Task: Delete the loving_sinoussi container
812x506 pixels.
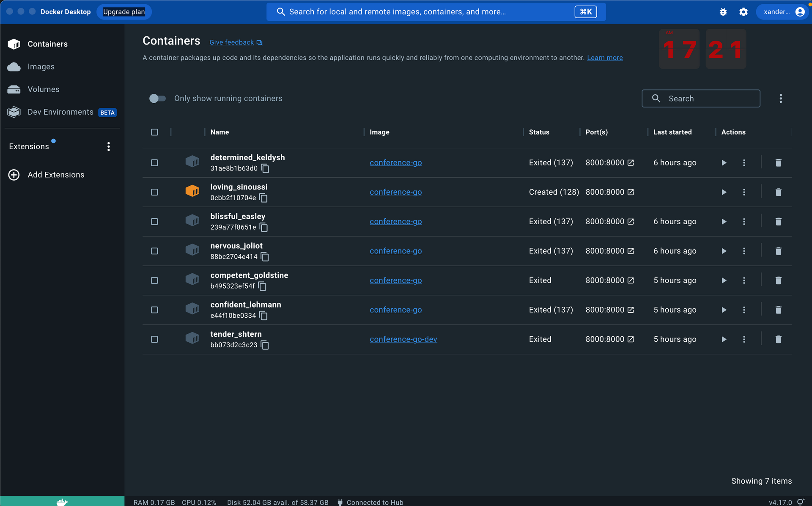Action: click(778, 192)
